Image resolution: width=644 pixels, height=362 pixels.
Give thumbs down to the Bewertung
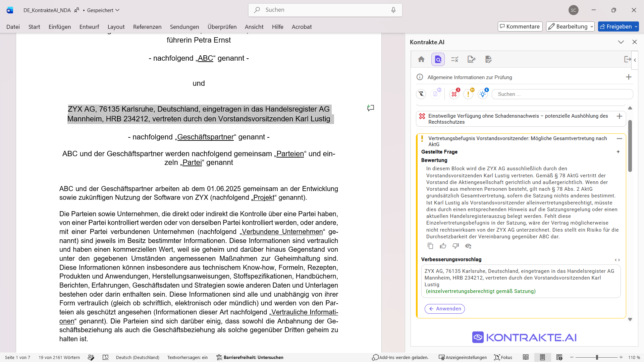[x=455, y=246]
